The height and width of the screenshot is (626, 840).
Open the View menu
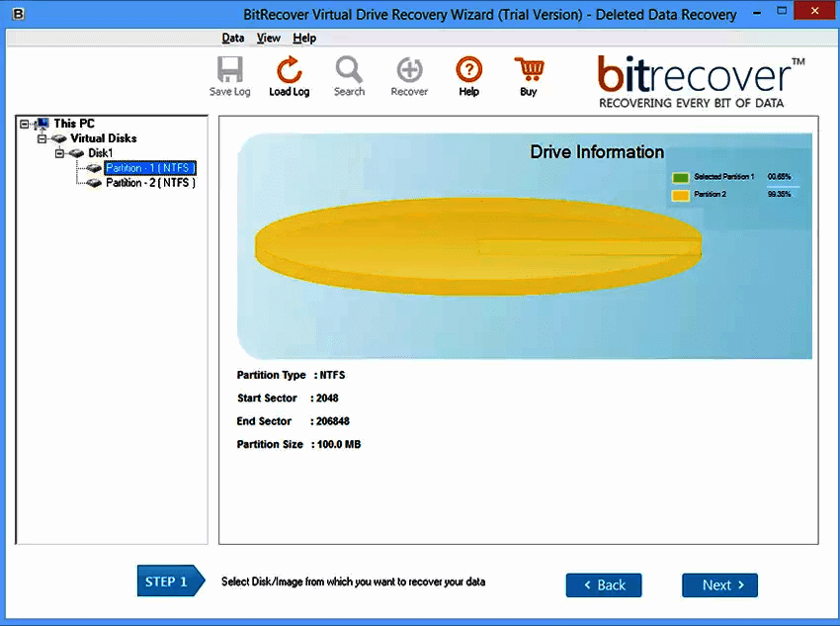(x=268, y=38)
